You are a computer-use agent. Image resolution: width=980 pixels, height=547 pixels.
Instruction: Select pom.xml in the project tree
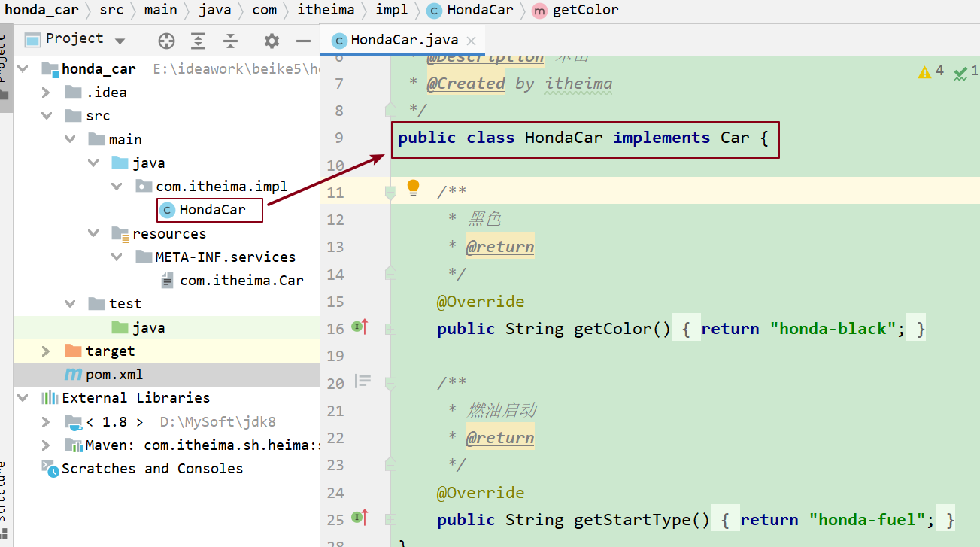(114, 375)
